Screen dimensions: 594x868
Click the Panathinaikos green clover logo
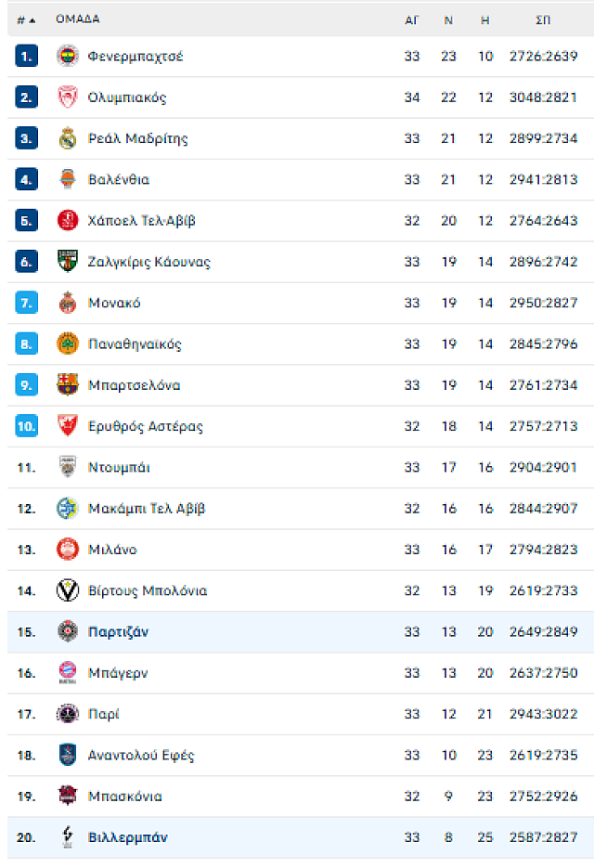coord(68,344)
